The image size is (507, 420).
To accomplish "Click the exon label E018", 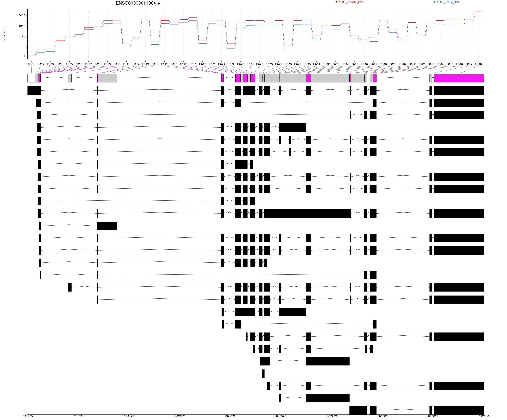I will point(193,64).
